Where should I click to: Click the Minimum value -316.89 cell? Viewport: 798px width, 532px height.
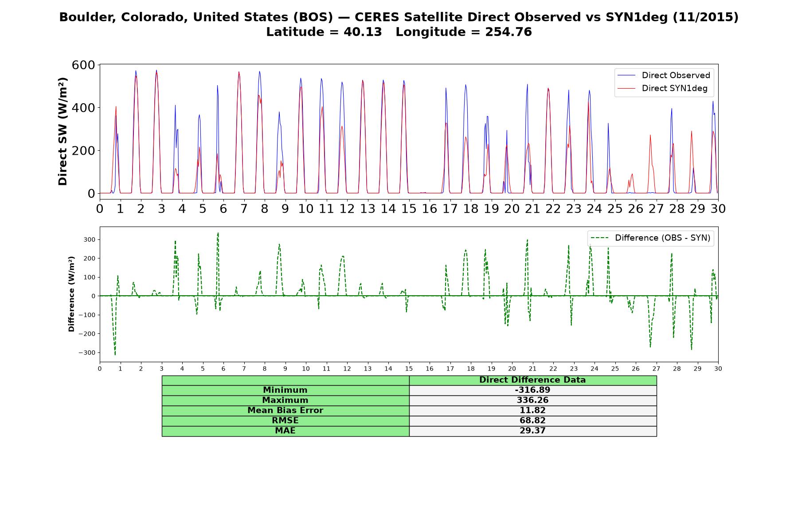pos(532,390)
